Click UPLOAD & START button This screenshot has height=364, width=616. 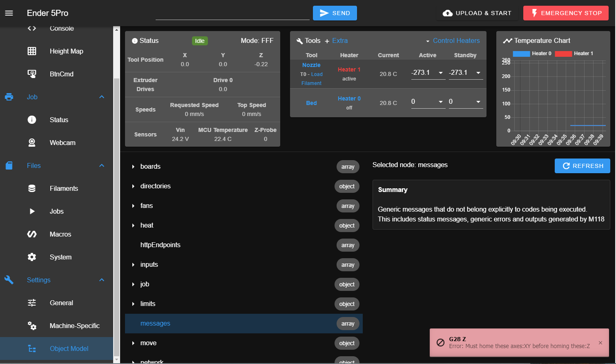coord(477,13)
